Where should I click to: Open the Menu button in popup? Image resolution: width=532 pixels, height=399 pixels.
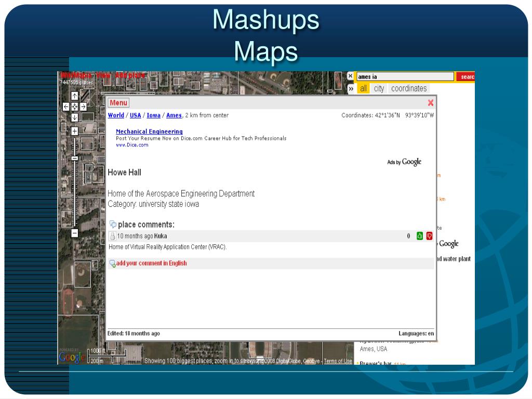[118, 102]
